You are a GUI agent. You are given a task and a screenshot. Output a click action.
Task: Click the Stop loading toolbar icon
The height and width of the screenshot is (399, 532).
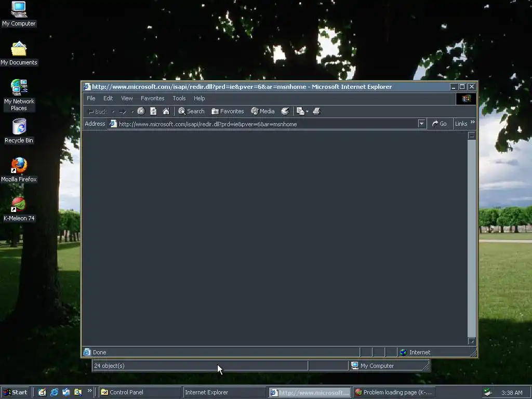(141, 111)
